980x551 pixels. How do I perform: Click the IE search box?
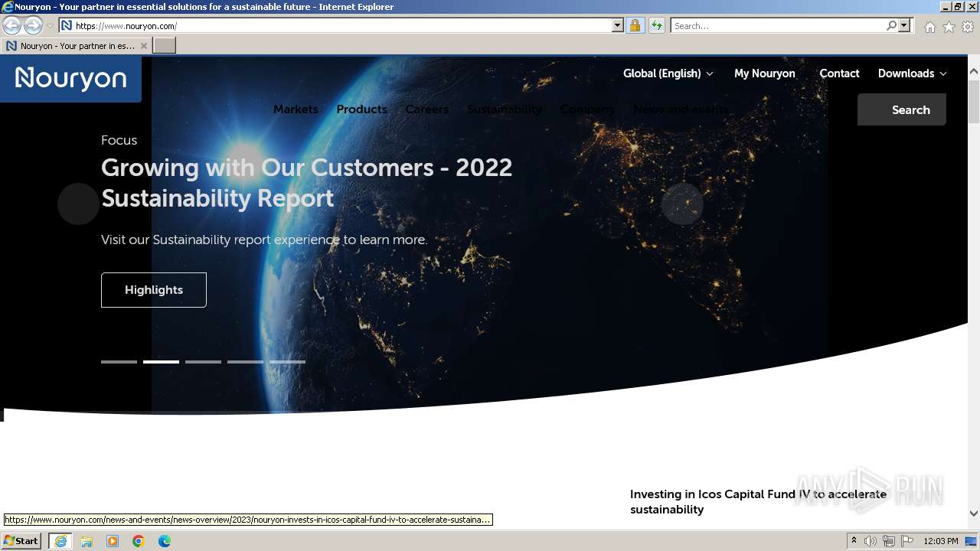point(778,25)
